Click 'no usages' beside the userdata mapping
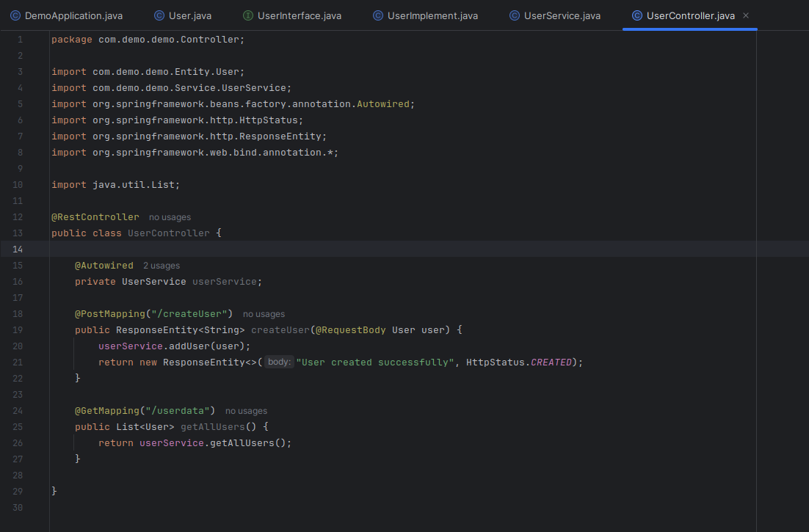Image resolution: width=809 pixels, height=532 pixels. [x=246, y=410]
